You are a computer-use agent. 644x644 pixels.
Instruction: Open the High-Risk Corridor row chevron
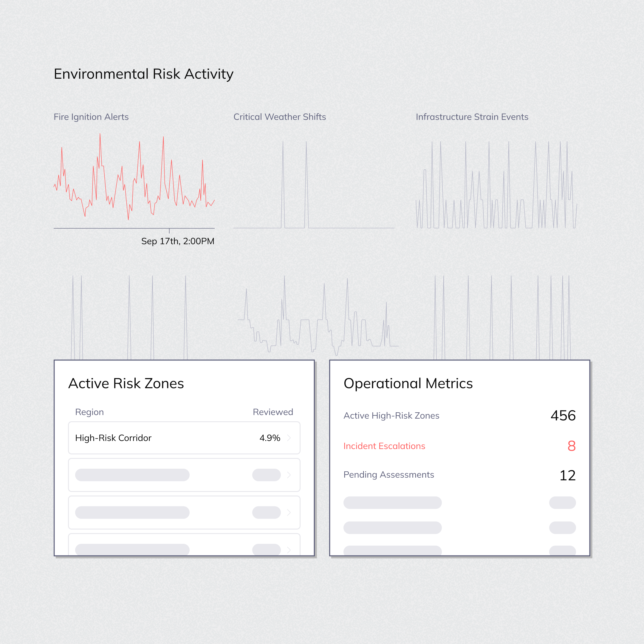(x=289, y=438)
